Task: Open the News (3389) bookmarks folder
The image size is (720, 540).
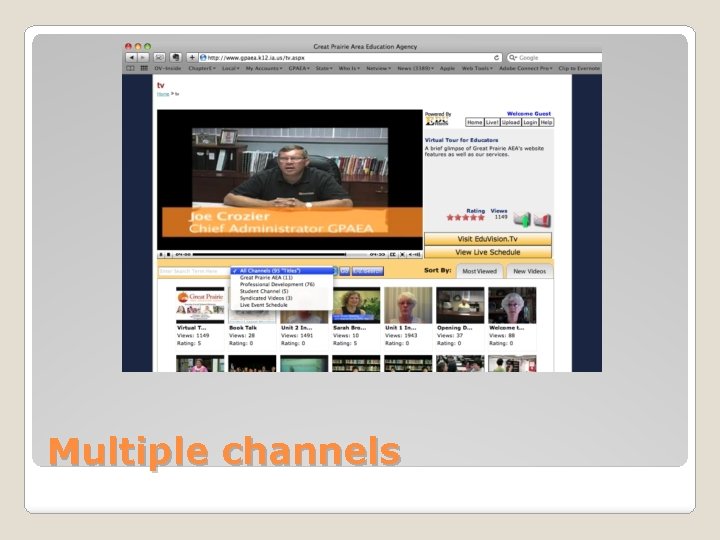Action: pos(416,68)
